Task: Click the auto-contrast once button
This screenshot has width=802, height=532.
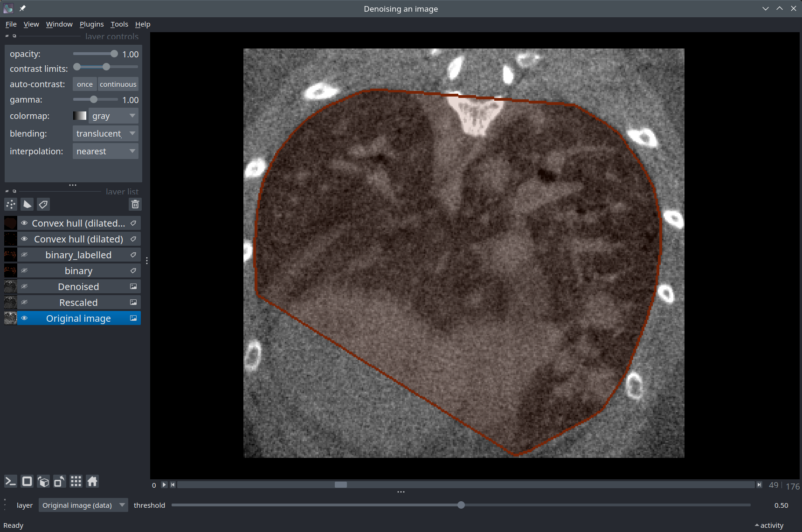Action: (84, 84)
